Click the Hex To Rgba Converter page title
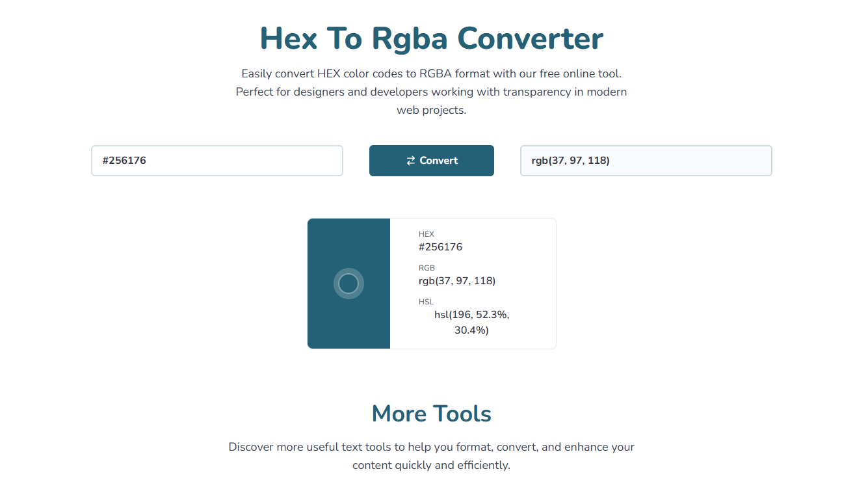Viewport: 868px width, 493px height. click(431, 38)
